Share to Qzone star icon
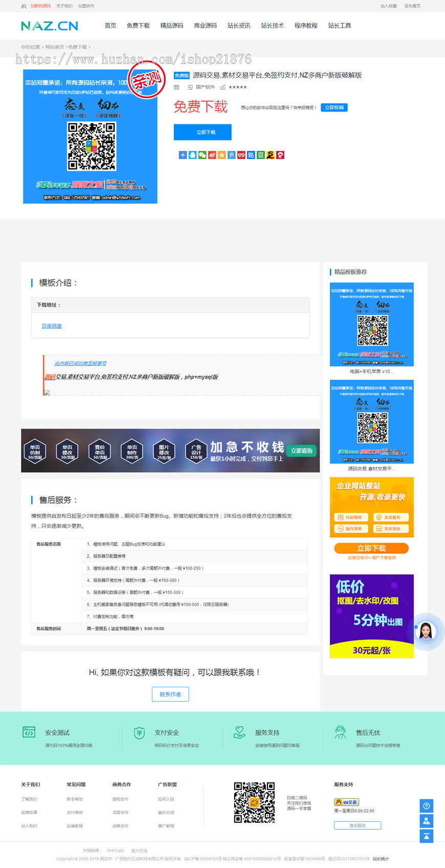Screen dimensions: 445x868 [221, 155]
